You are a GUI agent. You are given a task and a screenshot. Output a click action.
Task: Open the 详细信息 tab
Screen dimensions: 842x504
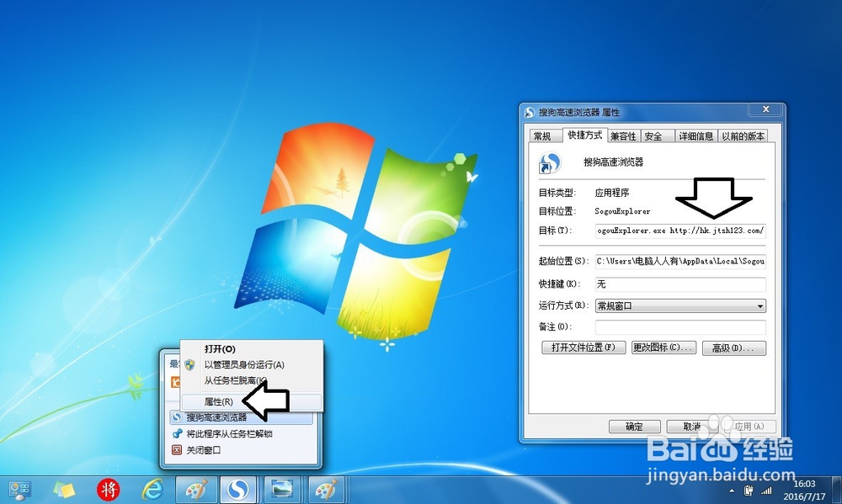(696, 136)
